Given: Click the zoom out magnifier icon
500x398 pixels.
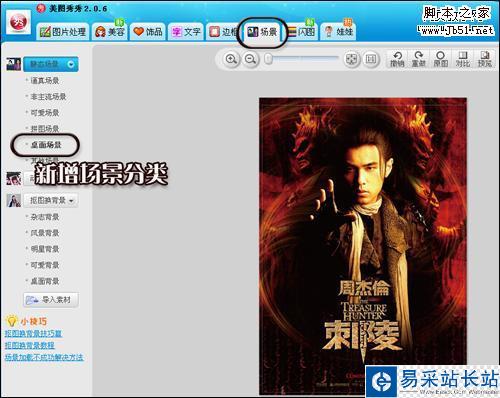Looking at the screenshot, I should 250,59.
